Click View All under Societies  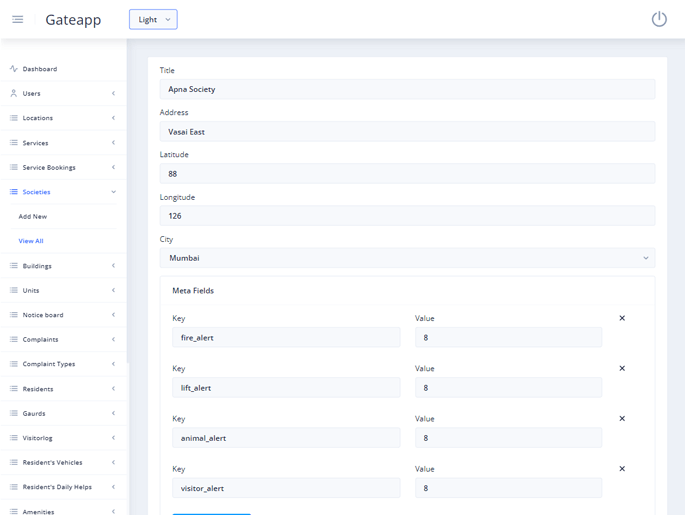[31, 241]
